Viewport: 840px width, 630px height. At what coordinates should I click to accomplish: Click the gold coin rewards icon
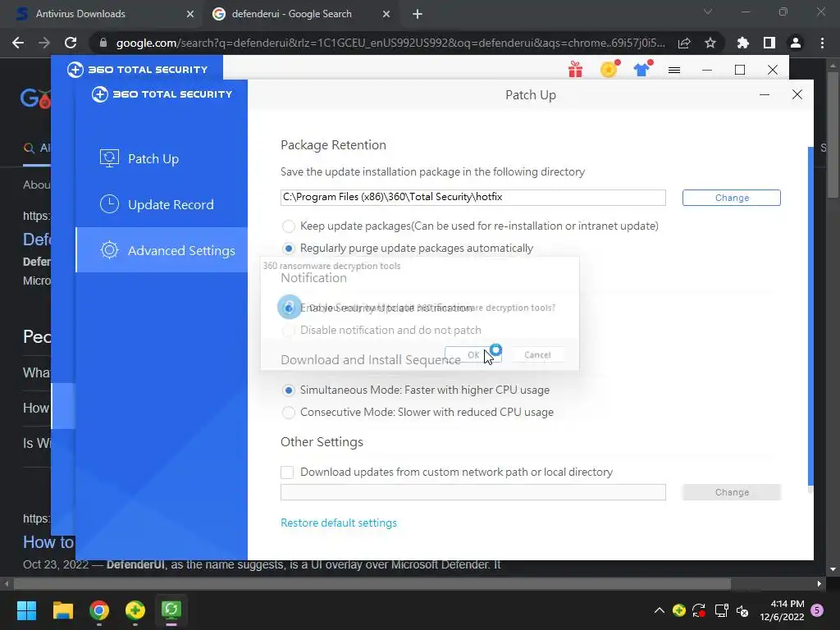click(609, 69)
